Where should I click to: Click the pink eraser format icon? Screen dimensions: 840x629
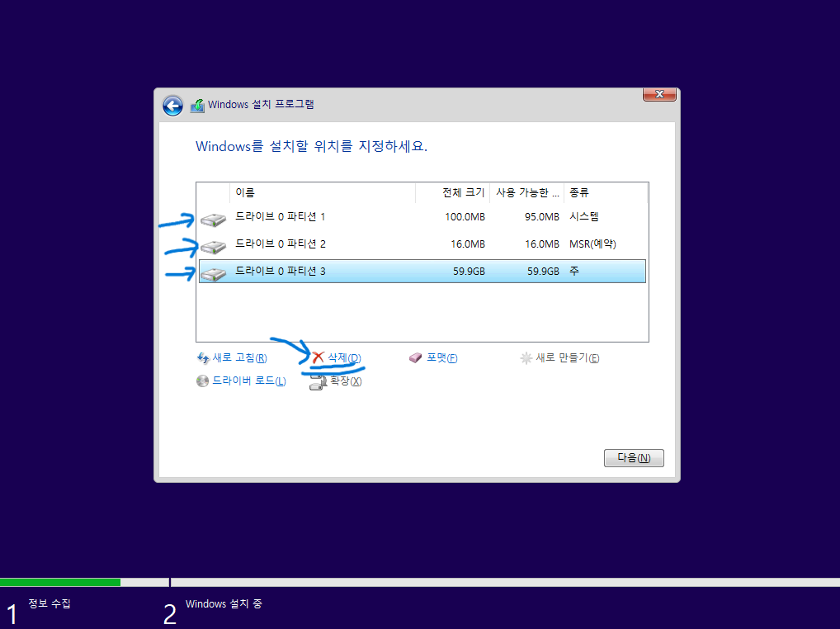(415, 358)
